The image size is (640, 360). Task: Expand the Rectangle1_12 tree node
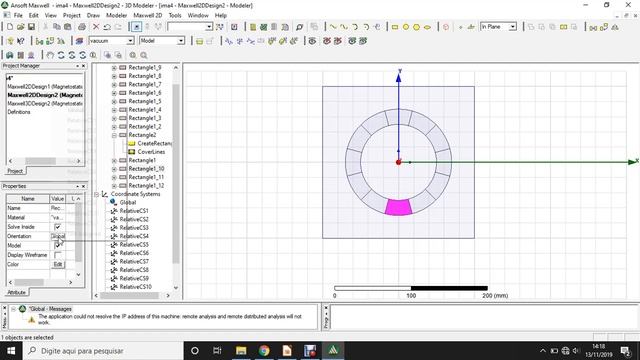pos(114,186)
